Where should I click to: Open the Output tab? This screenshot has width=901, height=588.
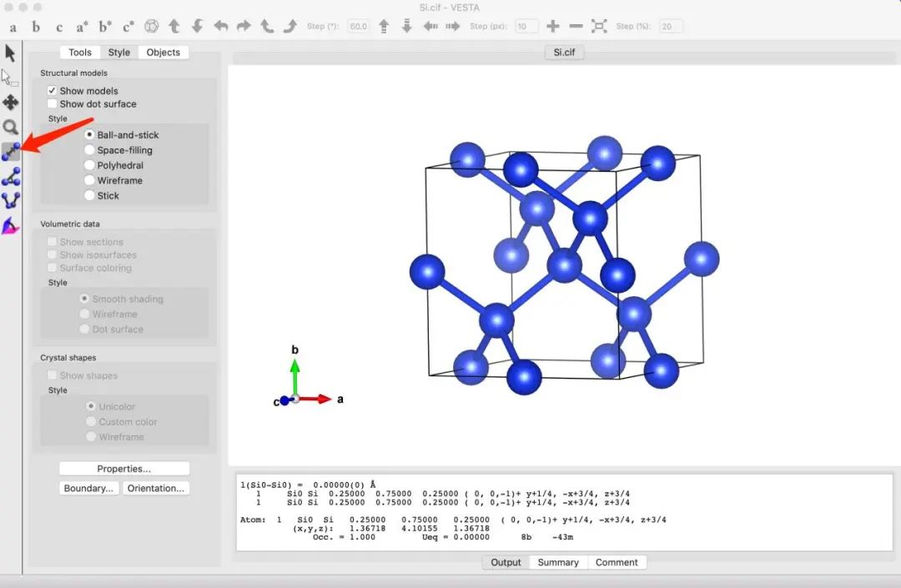[x=506, y=562]
